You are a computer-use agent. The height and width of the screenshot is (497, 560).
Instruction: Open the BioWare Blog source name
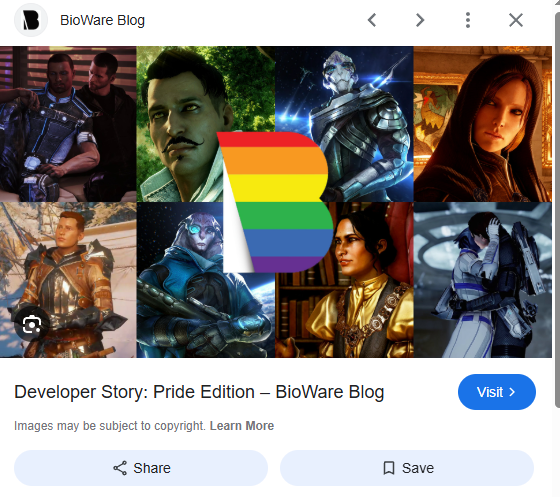tap(102, 20)
